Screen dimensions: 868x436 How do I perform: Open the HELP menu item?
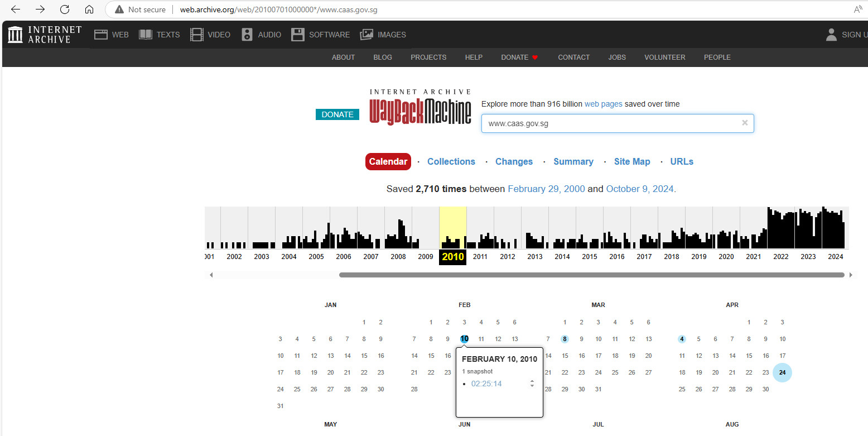pyautogui.click(x=474, y=57)
